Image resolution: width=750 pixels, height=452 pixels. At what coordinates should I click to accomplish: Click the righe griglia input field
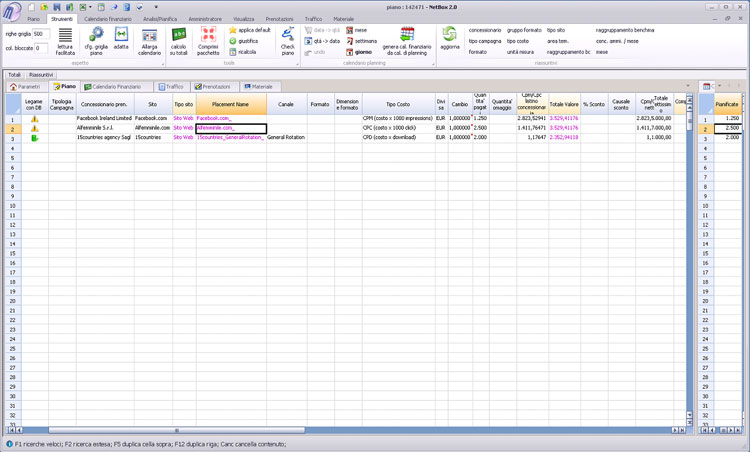point(40,34)
